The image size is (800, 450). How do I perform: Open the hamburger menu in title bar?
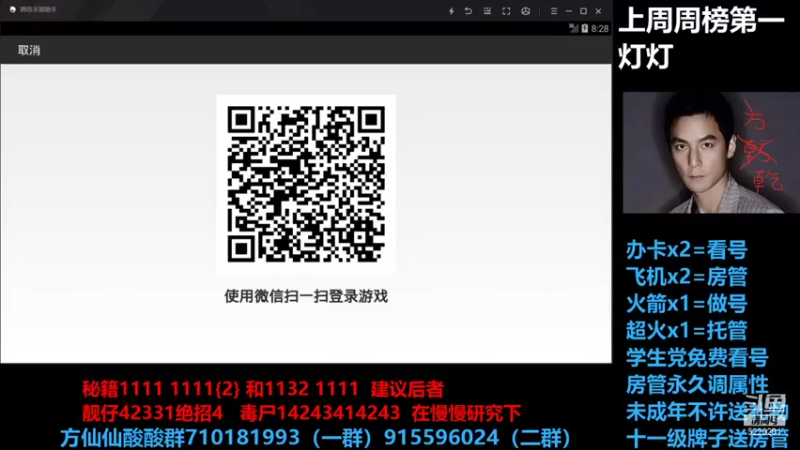(x=554, y=11)
